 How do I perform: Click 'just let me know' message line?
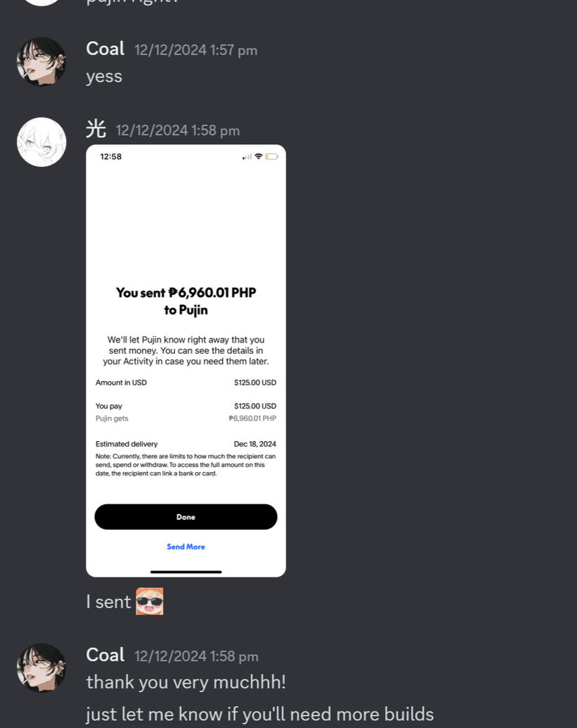point(260,714)
